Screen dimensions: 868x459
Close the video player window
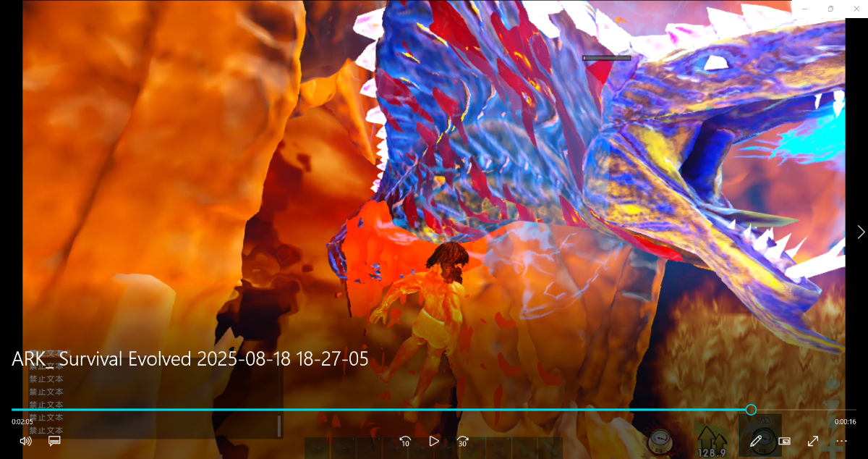click(x=856, y=9)
